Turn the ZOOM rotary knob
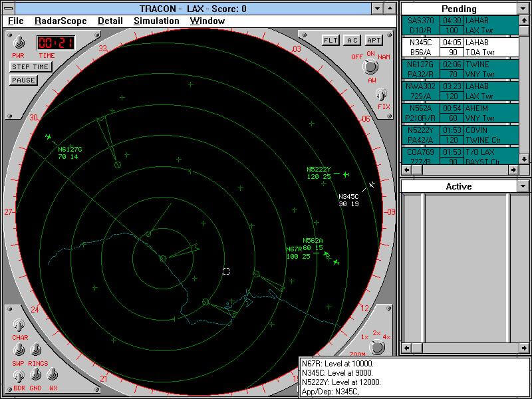This screenshot has width=532, height=399. point(377,346)
